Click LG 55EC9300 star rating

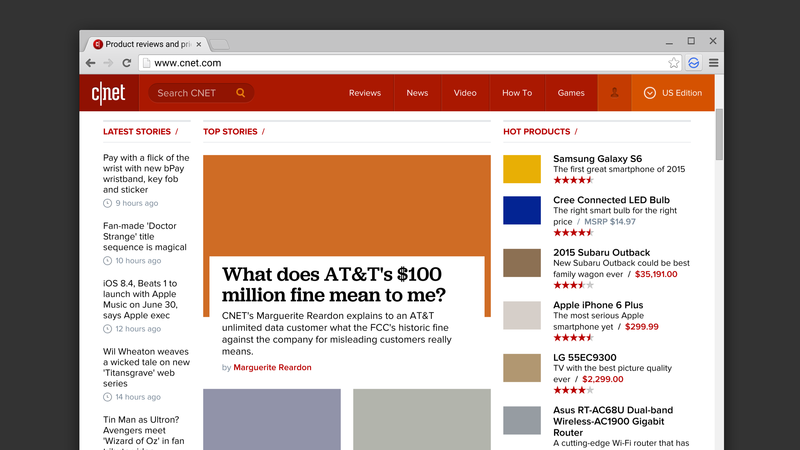573,390
